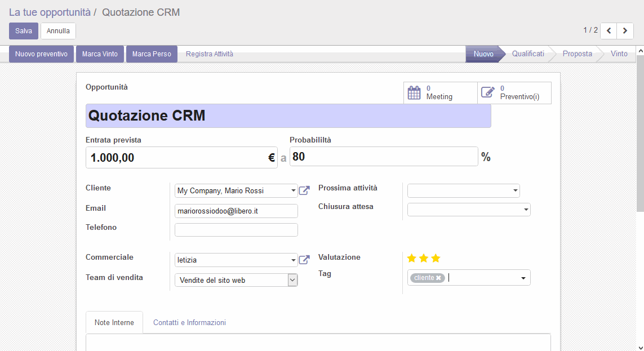This screenshot has width=644, height=351.
Task: Switch to Contatti e Informazioni tab
Action: pos(189,322)
